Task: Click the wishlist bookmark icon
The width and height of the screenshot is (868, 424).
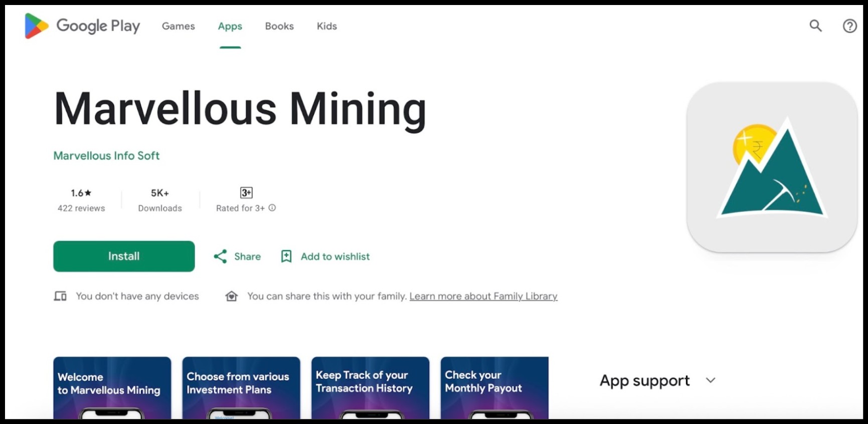Action: coord(286,257)
